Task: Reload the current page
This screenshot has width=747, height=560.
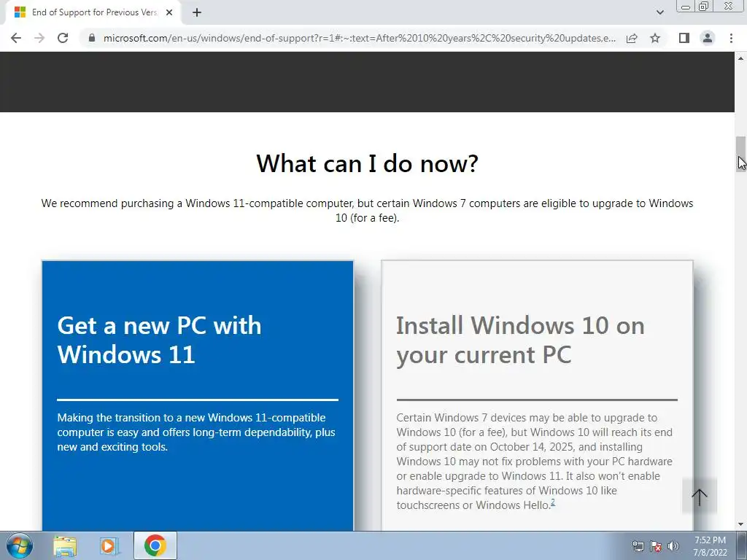Action: pyautogui.click(x=63, y=38)
